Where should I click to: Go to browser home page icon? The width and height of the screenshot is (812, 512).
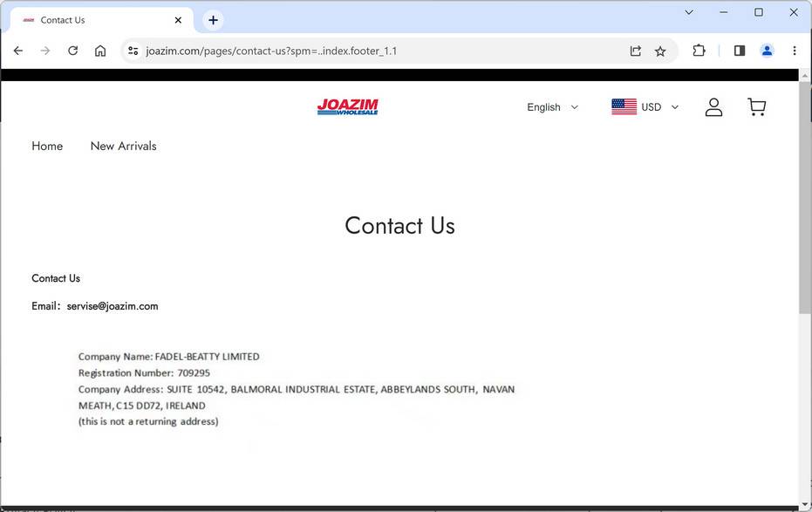(100, 51)
